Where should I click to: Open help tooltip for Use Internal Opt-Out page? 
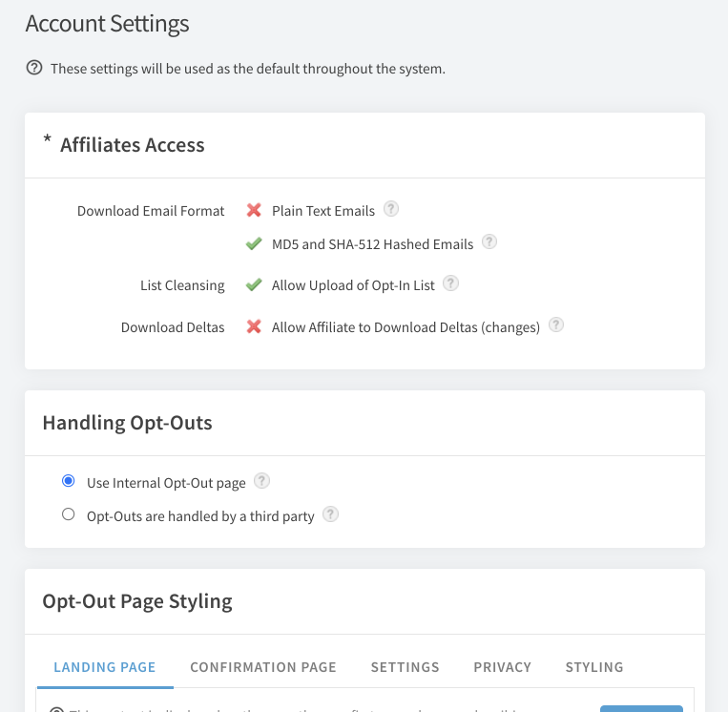pyautogui.click(x=261, y=481)
